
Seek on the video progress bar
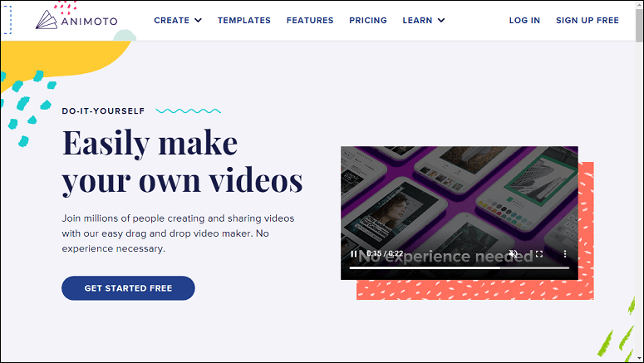coord(460,267)
